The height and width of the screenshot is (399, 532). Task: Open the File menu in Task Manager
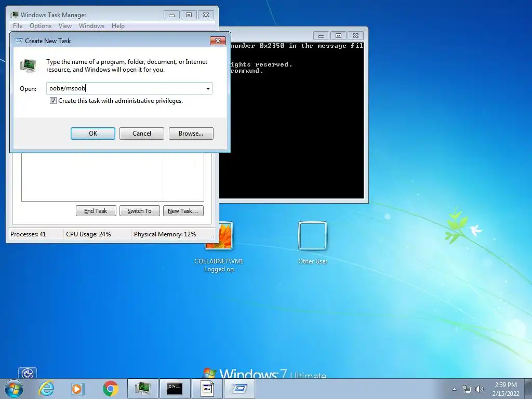(x=18, y=26)
